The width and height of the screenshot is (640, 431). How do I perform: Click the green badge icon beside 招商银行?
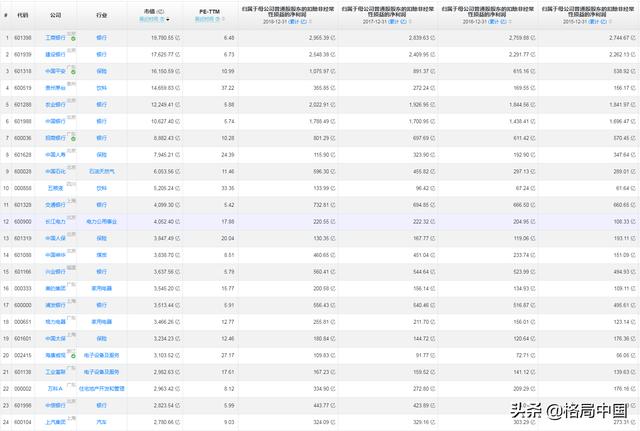coord(73,139)
